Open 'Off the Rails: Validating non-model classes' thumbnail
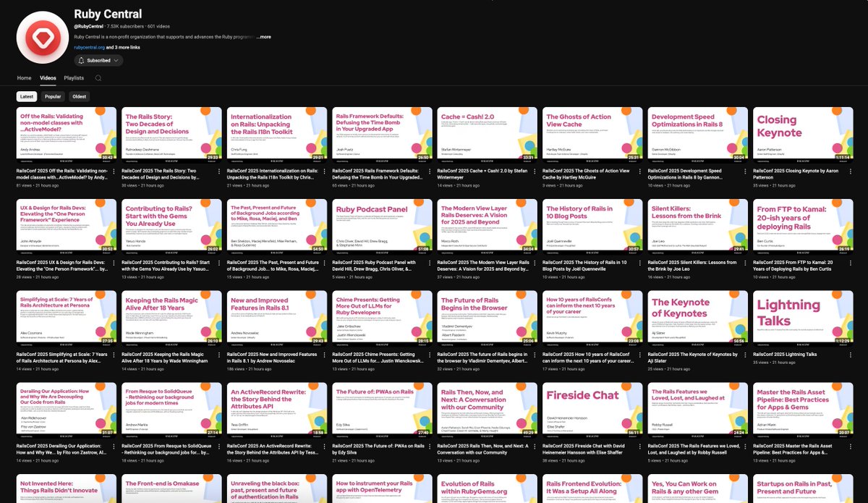868x503 pixels. 67,135
